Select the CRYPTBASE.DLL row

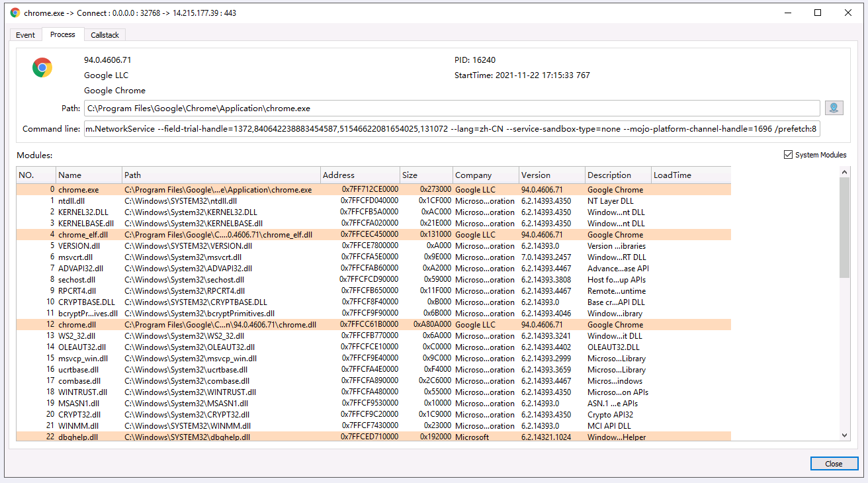[x=374, y=302]
